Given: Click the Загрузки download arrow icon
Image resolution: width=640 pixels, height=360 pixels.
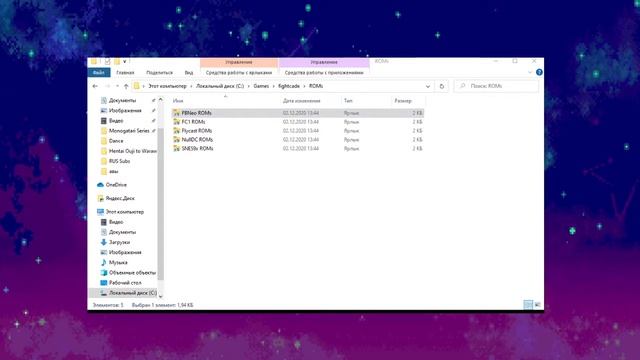Looking at the screenshot, I should [x=104, y=242].
